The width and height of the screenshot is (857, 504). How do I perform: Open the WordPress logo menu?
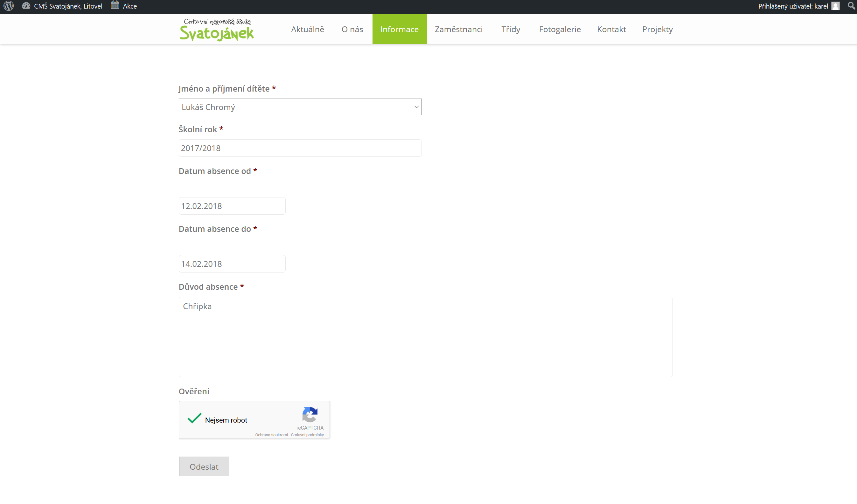tap(9, 6)
